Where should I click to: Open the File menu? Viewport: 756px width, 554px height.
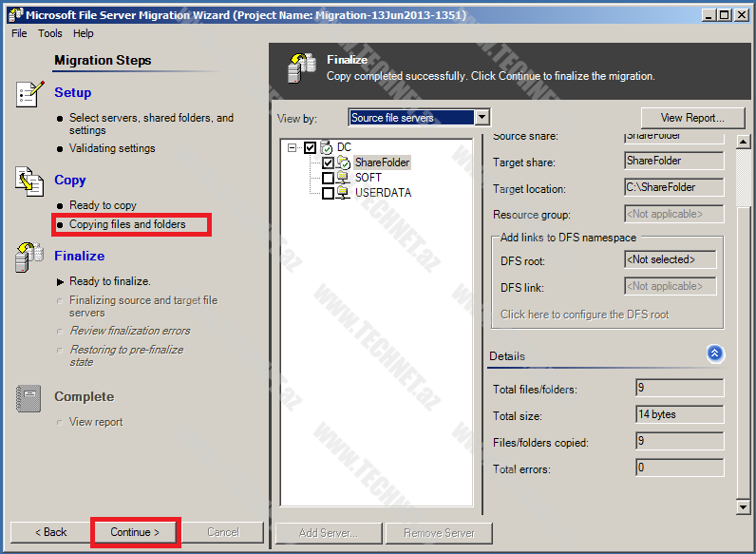tap(19, 33)
